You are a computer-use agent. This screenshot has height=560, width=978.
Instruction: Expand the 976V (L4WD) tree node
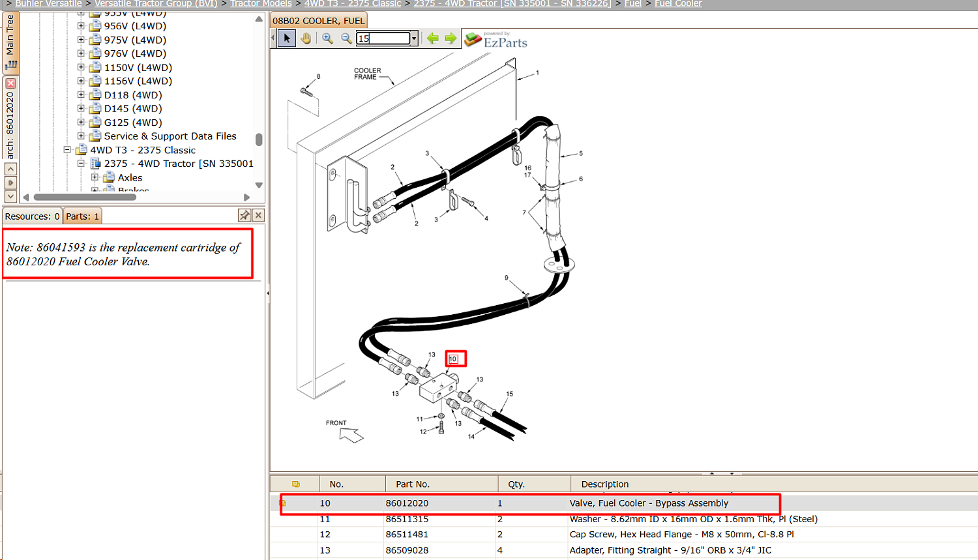tap(81, 53)
